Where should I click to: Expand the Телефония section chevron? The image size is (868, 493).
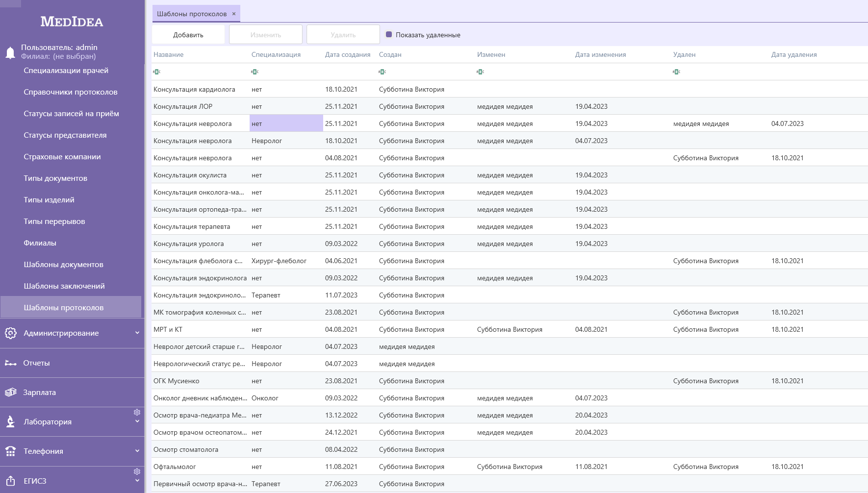(x=137, y=451)
